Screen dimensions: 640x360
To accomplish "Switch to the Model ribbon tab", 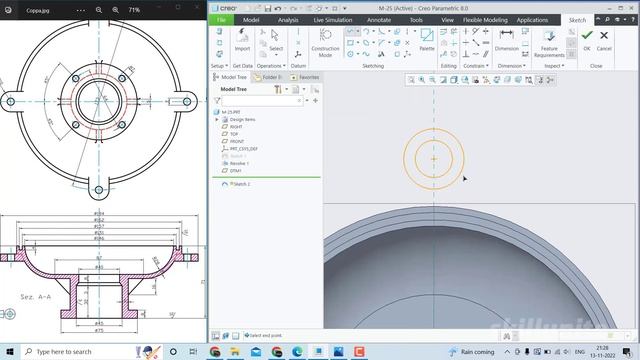I will (x=251, y=20).
